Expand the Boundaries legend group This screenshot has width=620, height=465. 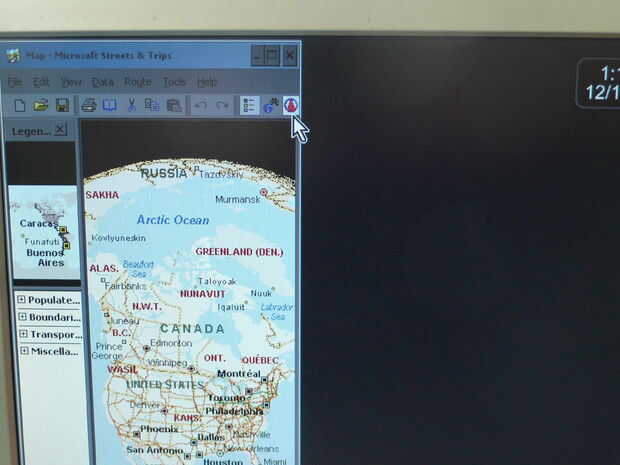(x=23, y=317)
